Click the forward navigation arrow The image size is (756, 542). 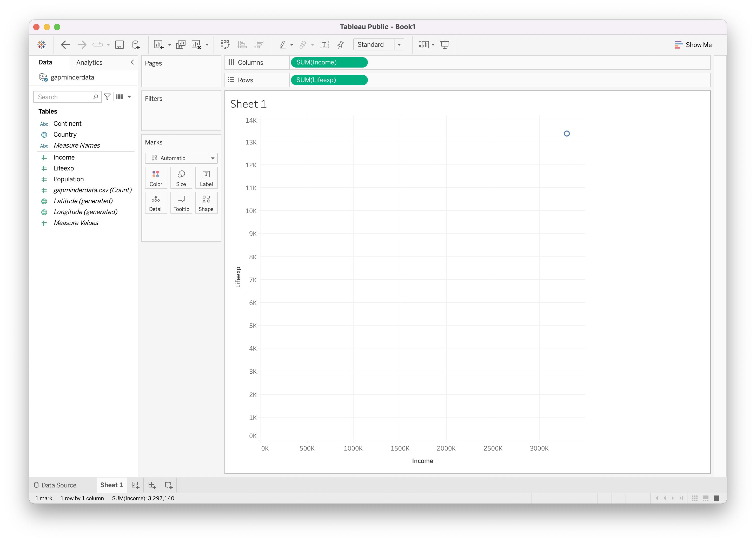(x=82, y=45)
